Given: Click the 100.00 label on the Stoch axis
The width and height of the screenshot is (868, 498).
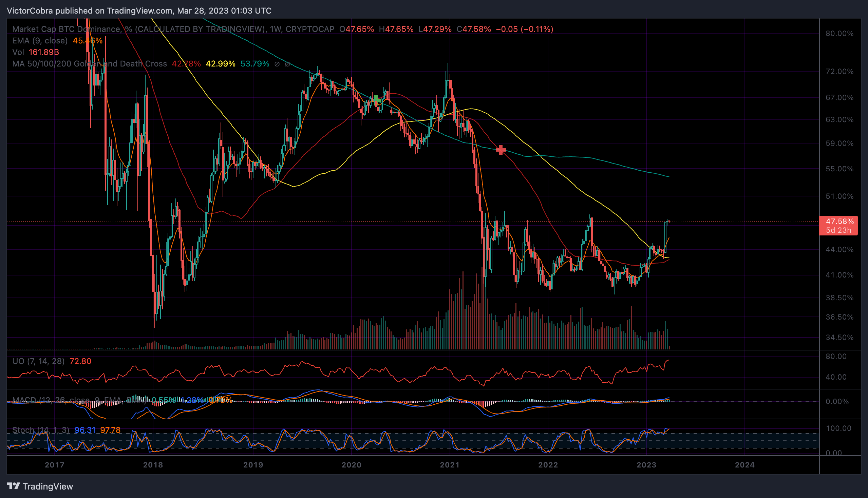Looking at the screenshot, I should (838, 428).
